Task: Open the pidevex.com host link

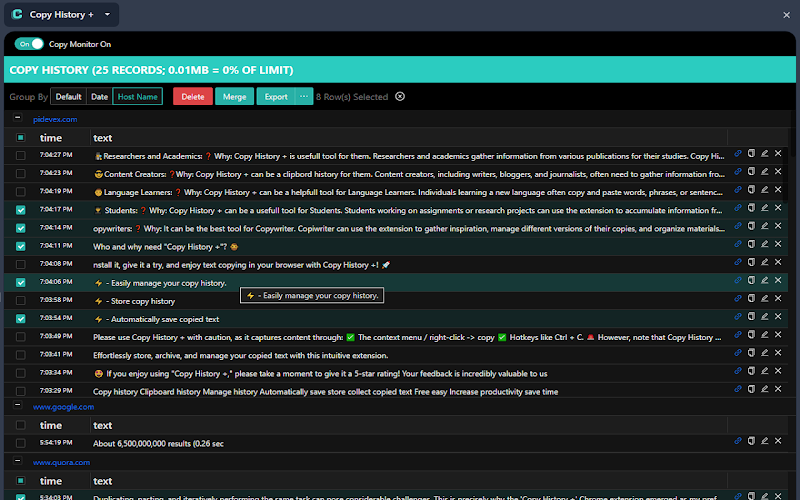Action: (x=55, y=119)
